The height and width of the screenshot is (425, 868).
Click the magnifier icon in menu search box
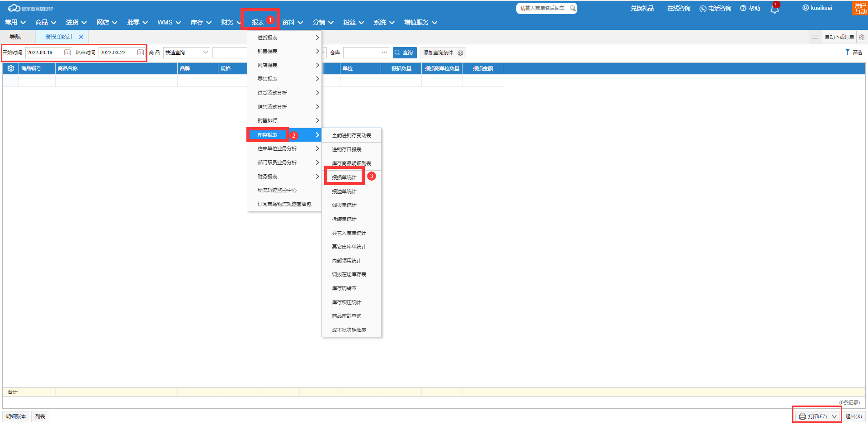click(x=572, y=8)
